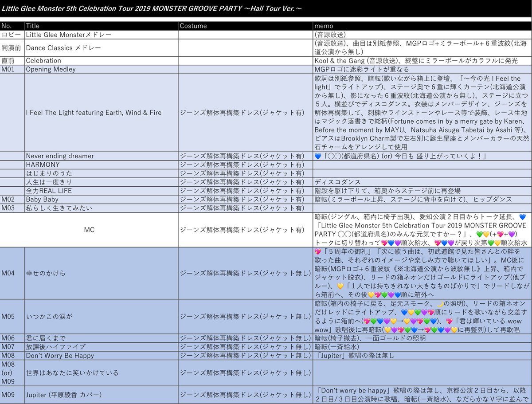The image size is (532, 404).
Task: Select 'I Feel The Light featuring Earth, Wind & Fire'
Action: 102,113
